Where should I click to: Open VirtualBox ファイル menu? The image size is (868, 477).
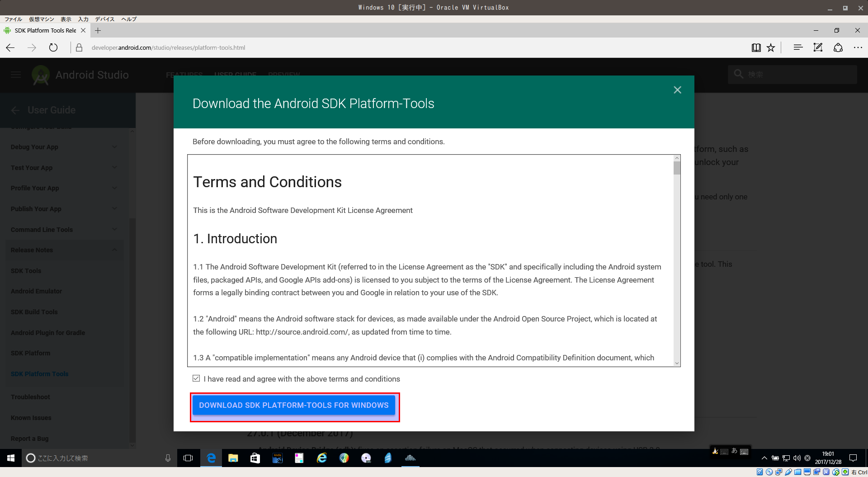coord(13,19)
